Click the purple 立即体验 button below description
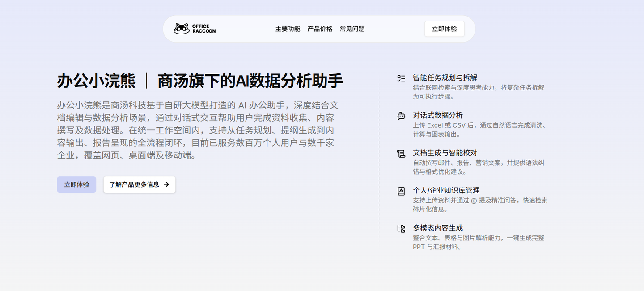Viewport: 644px width, 291px height. 76,184
